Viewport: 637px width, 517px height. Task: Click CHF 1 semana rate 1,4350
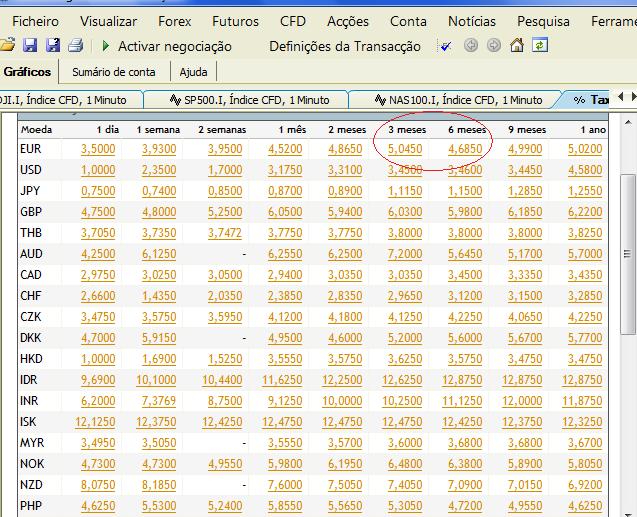pos(159,296)
